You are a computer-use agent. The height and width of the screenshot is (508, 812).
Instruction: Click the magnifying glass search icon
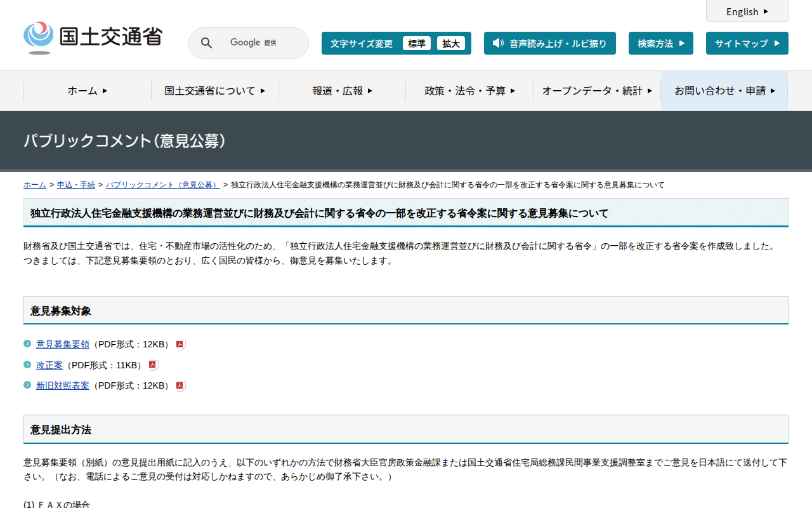(206, 43)
